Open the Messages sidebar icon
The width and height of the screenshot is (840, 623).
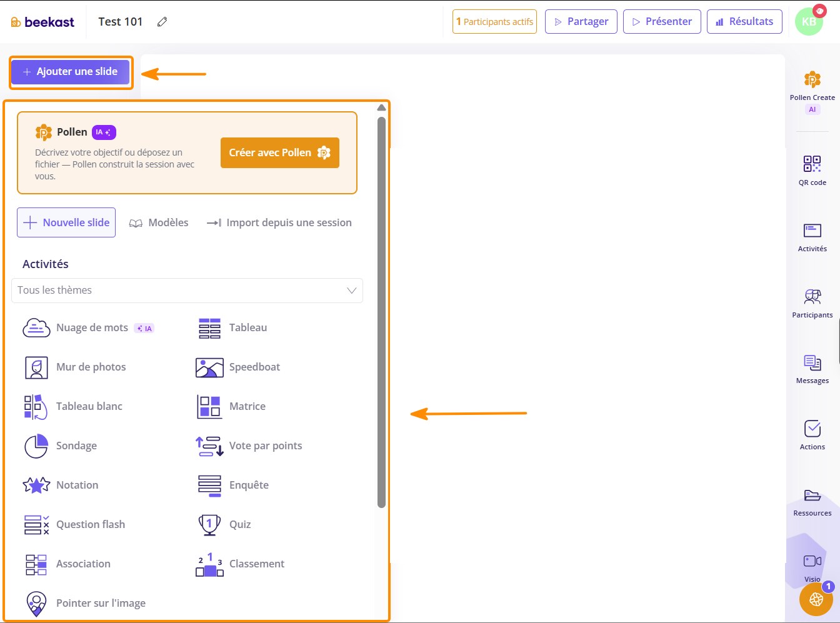[812, 362]
